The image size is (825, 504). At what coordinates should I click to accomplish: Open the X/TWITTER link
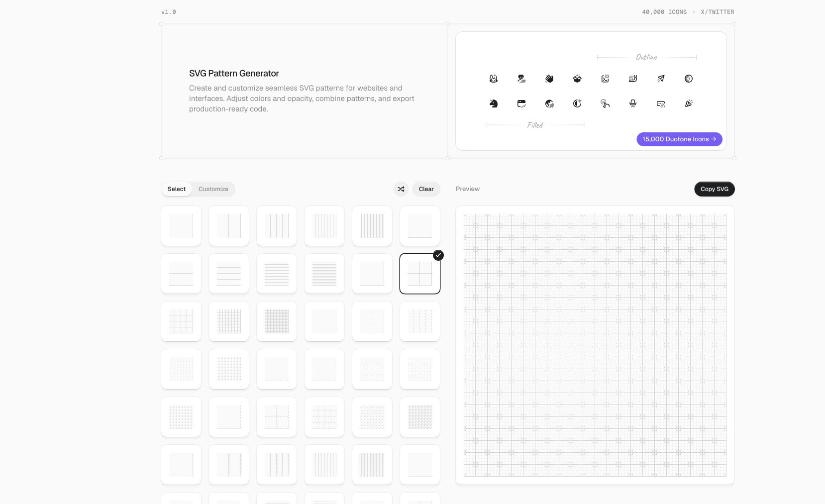(718, 12)
